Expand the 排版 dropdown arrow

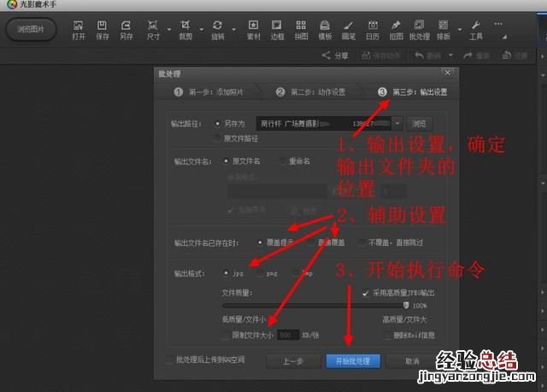[460, 30]
